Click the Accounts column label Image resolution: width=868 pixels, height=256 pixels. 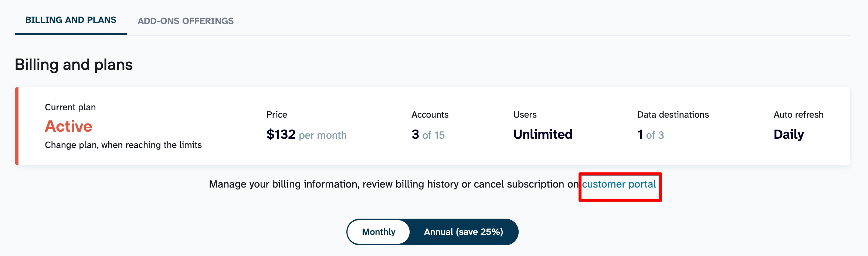tap(430, 115)
